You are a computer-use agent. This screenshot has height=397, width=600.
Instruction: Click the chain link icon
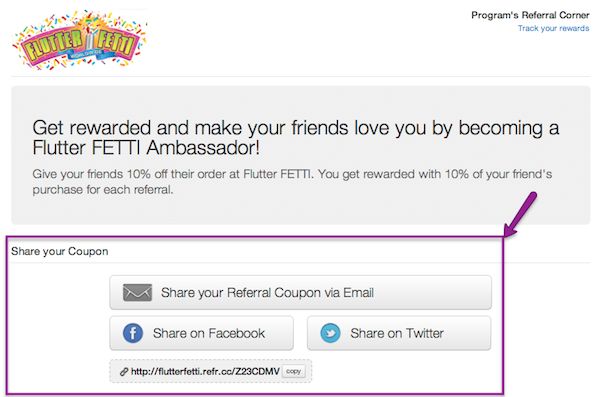point(124,371)
